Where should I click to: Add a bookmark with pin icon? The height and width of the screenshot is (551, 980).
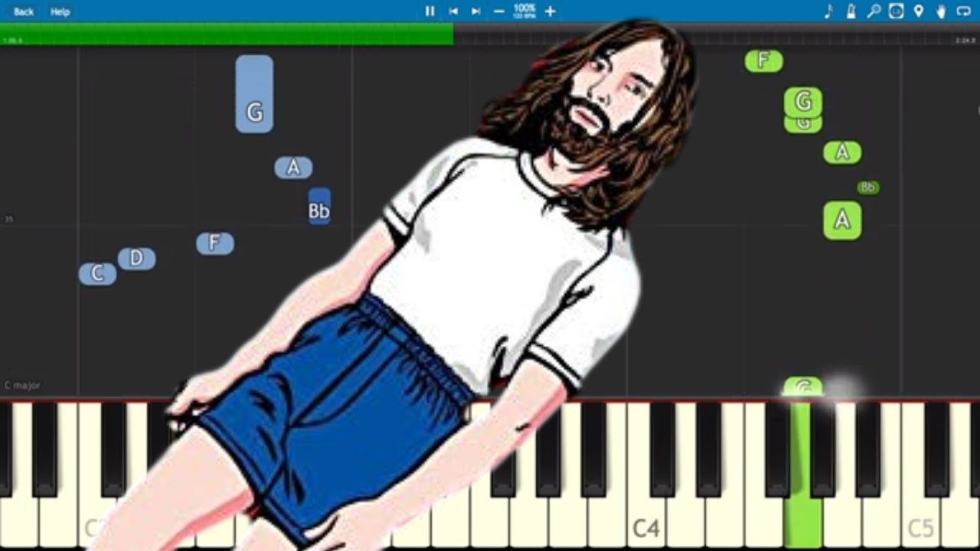point(919,11)
